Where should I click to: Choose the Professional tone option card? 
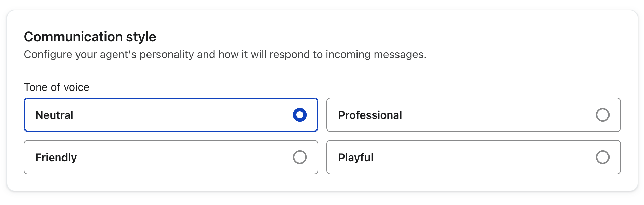click(x=473, y=115)
